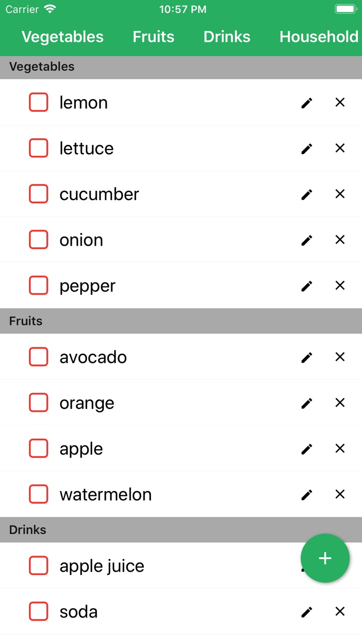Add a new item with plus button
362x644 pixels.
[x=325, y=558]
